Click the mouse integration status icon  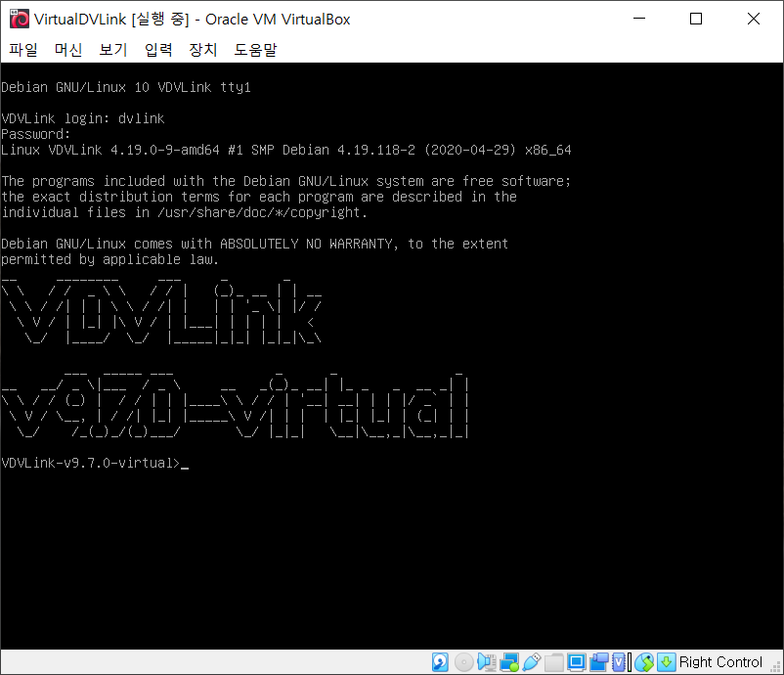coord(644,662)
